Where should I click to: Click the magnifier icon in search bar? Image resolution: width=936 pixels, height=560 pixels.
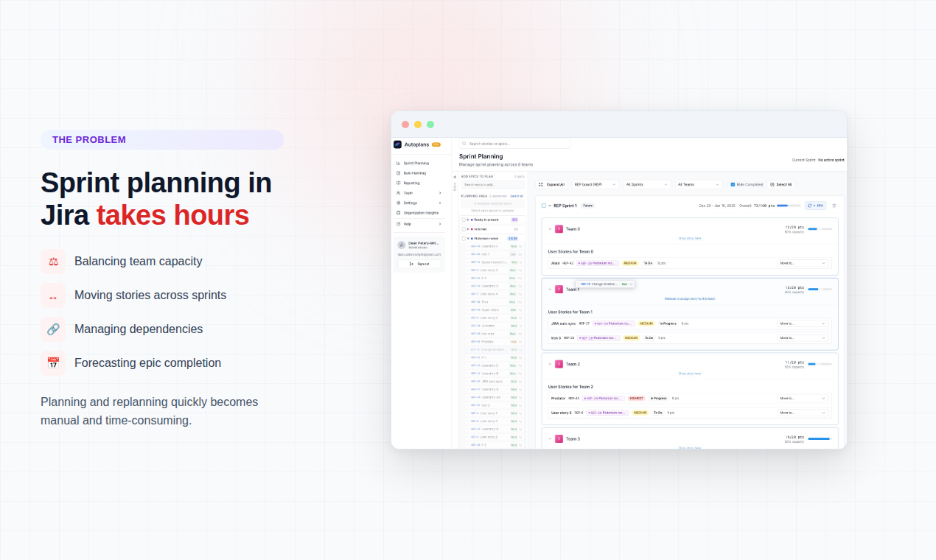pos(465,144)
